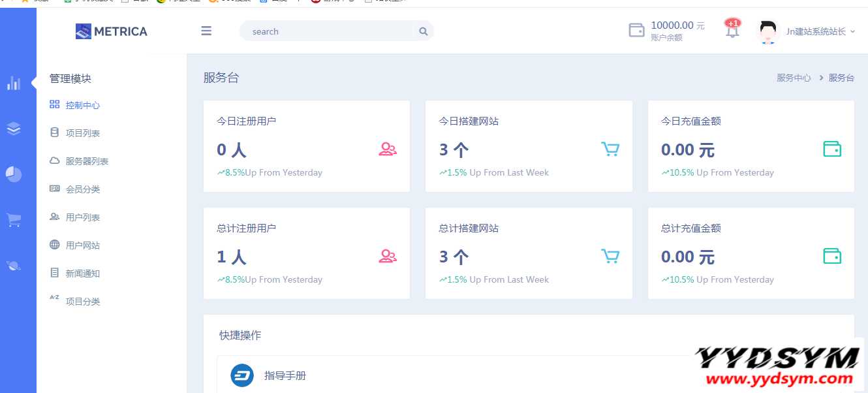This screenshot has width=868, height=393.
Task: Click the METRICA logo
Action: point(112,31)
